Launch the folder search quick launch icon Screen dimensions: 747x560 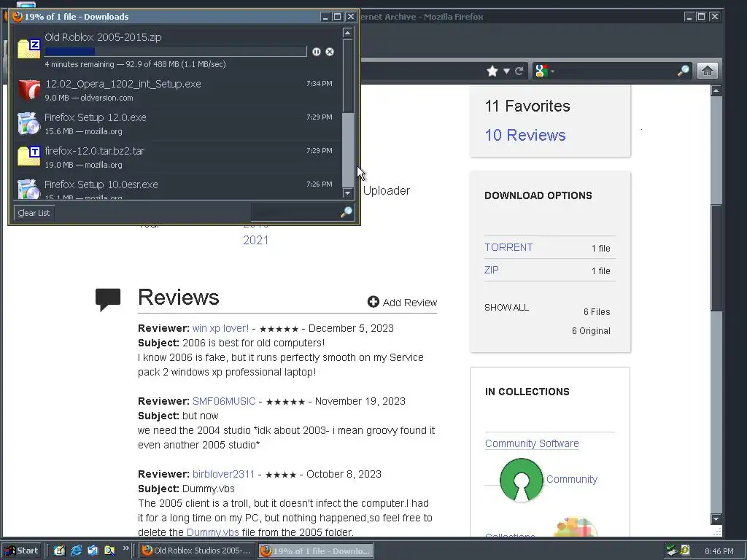(109, 551)
